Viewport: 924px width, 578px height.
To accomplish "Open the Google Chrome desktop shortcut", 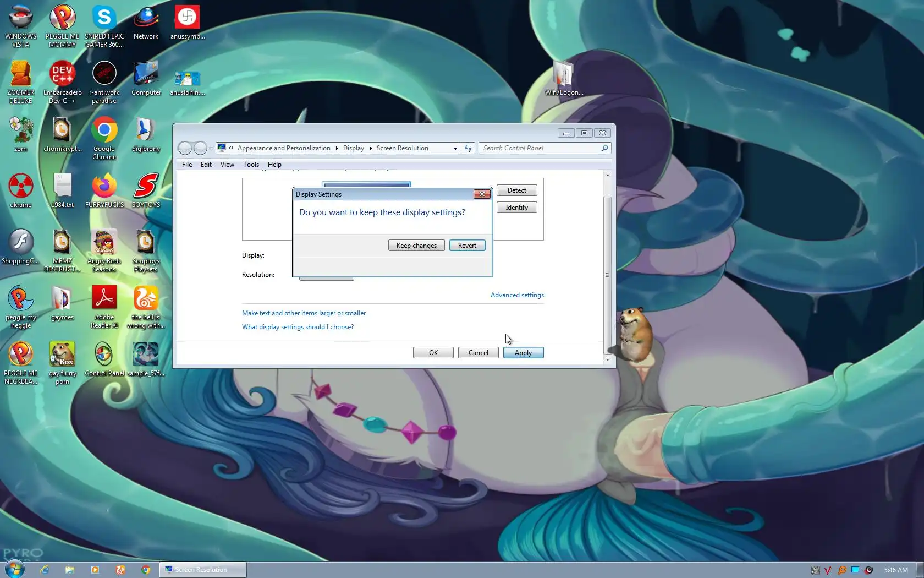I will click(x=104, y=138).
